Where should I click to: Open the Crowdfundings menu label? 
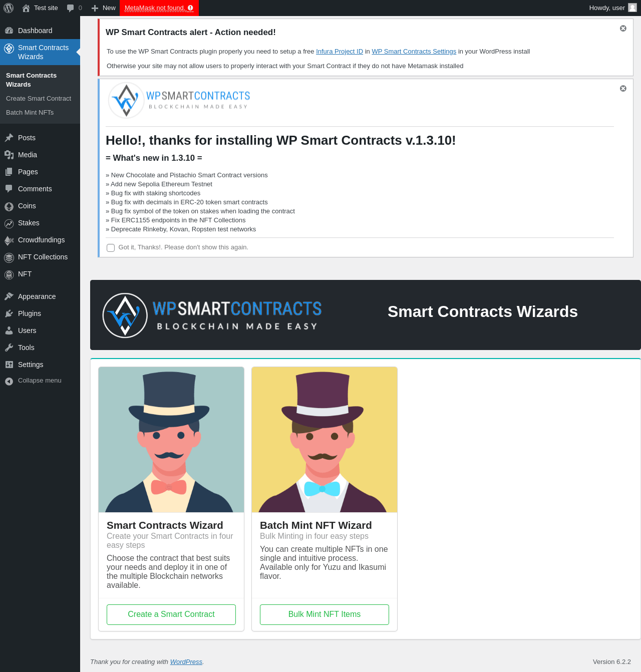point(41,240)
